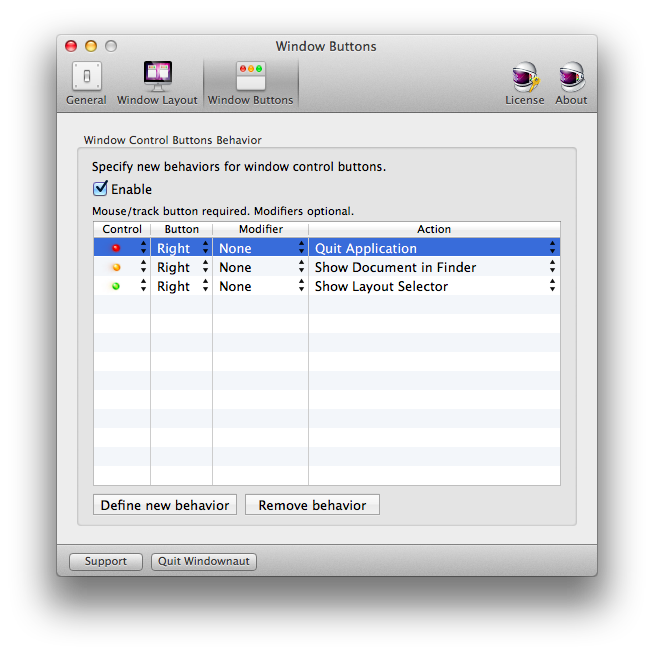
Task: Open the License pane
Action: 525,83
